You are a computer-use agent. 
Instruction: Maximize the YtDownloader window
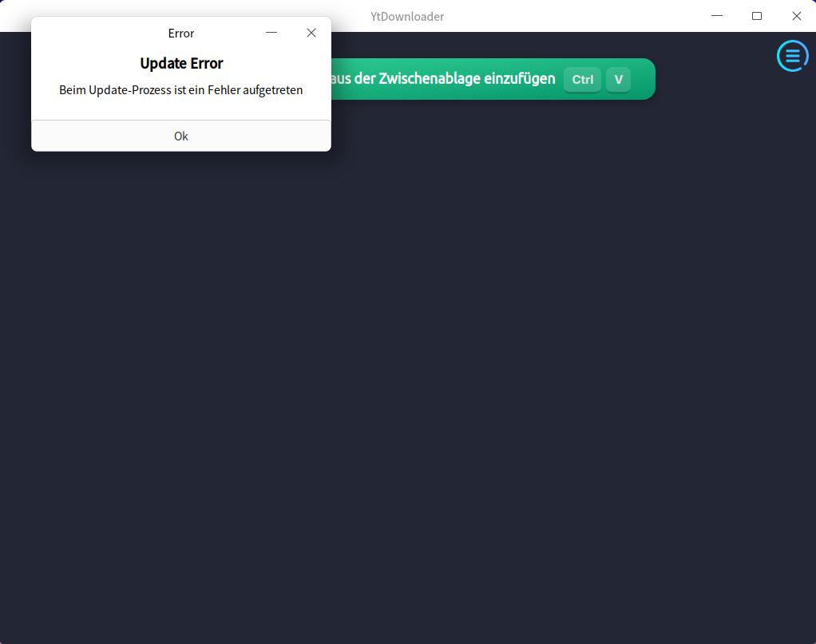click(757, 16)
